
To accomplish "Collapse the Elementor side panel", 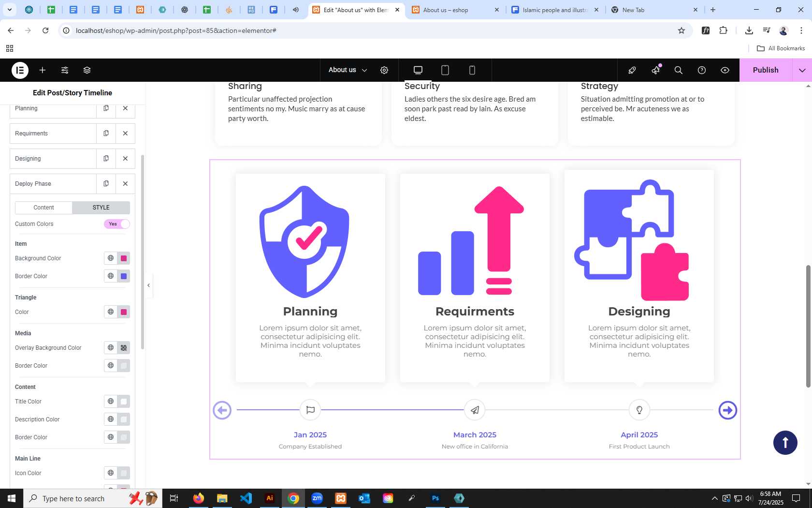I will click(149, 285).
